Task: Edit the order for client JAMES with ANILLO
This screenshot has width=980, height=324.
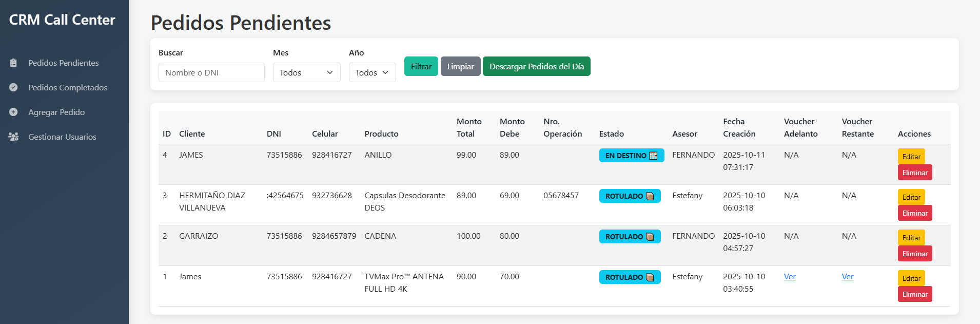Action: pyautogui.click(x=911, y=157)
